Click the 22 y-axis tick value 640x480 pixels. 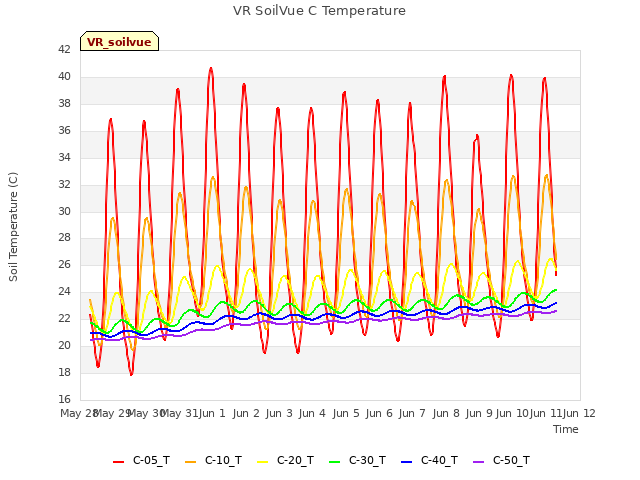click(x=64, y=318)
